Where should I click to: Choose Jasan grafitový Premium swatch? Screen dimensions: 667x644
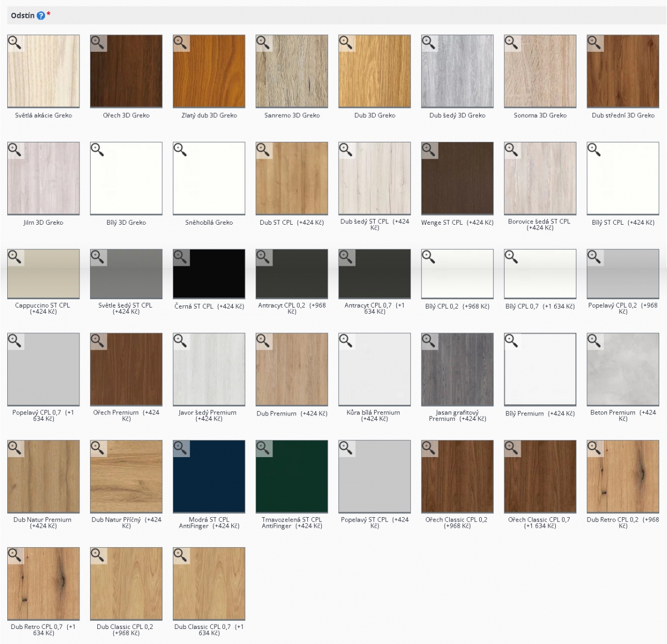click(x=457, y=369)
